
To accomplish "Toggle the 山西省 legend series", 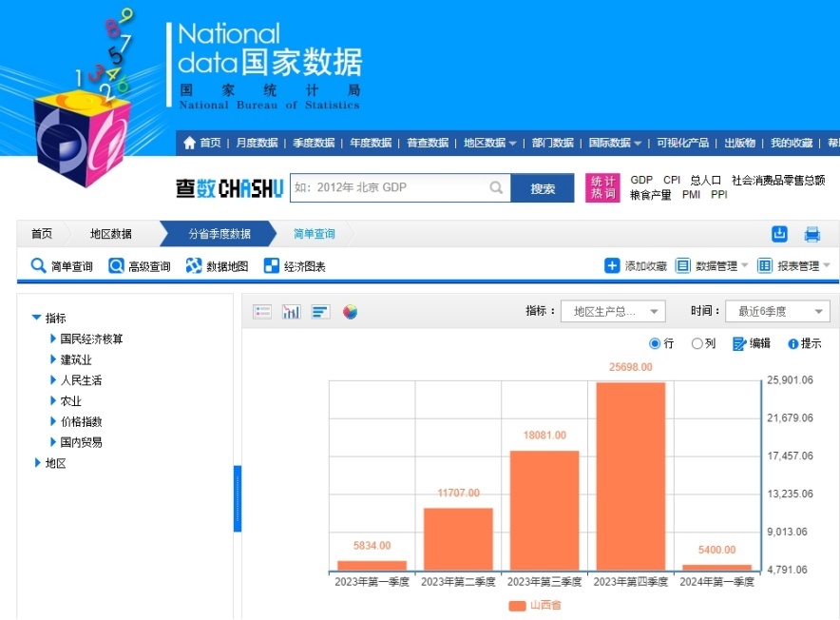I will (535, 605).
